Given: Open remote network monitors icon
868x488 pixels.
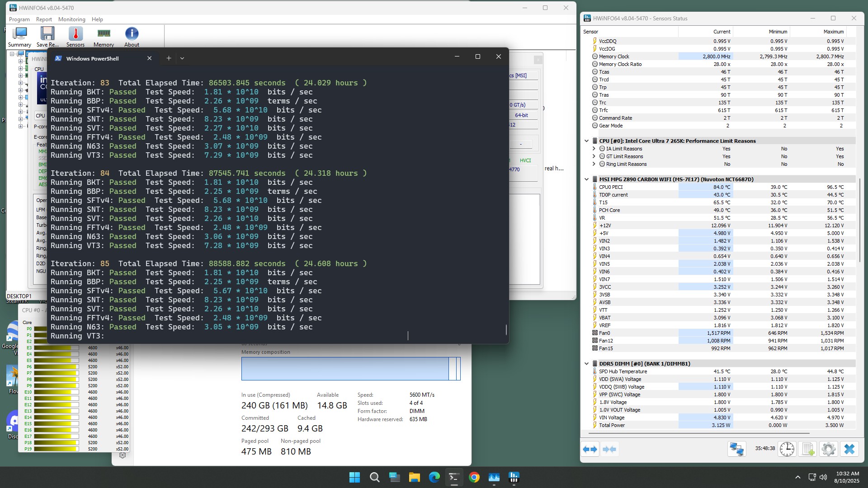Looking at the screenshot, I should click(736, 449).
